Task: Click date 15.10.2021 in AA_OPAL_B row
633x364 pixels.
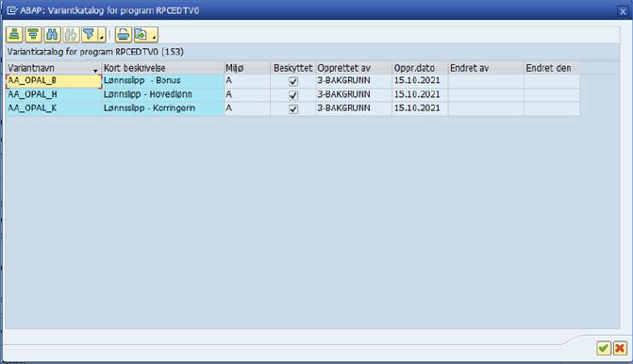Action: [420, 81]
